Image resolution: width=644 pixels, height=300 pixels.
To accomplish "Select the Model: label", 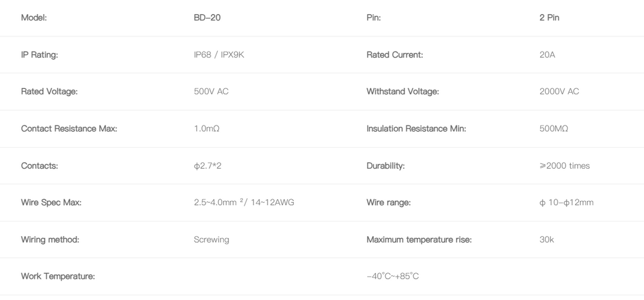I will [x=34, y=18].
